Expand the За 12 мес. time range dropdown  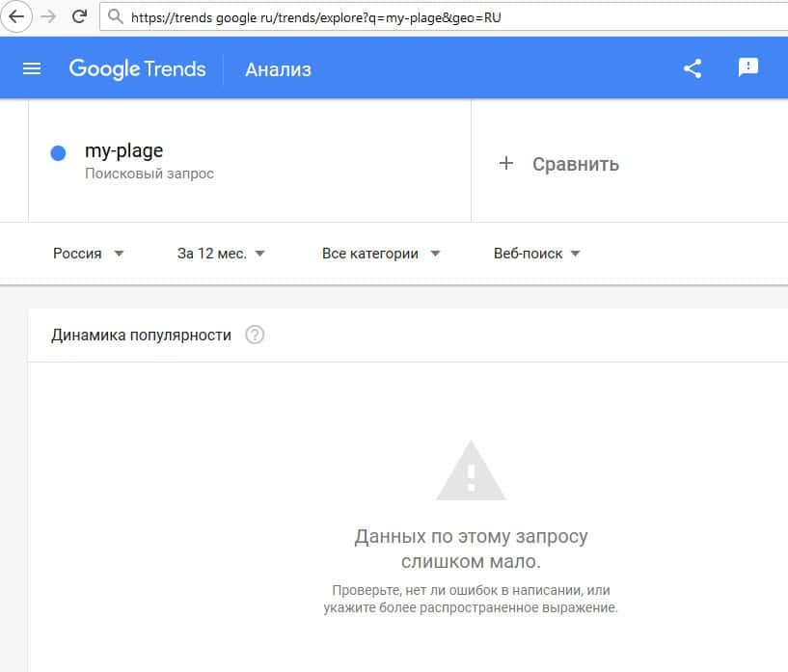[x=221, y=254]
